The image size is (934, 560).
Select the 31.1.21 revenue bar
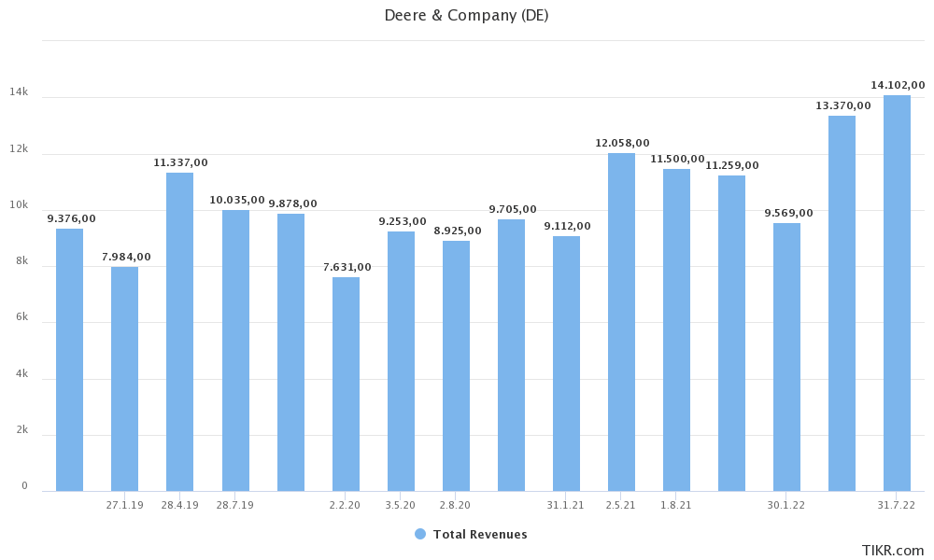click(567, 364)
